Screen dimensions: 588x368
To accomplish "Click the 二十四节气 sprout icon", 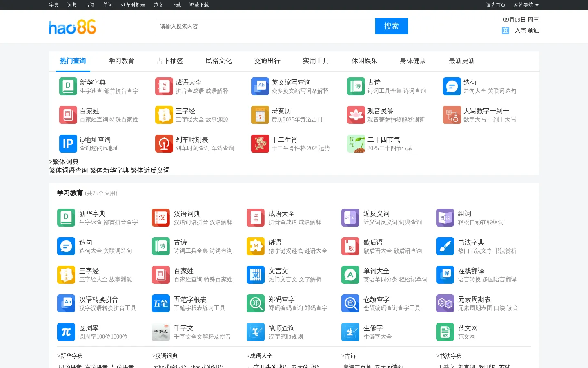I will 356,144.
